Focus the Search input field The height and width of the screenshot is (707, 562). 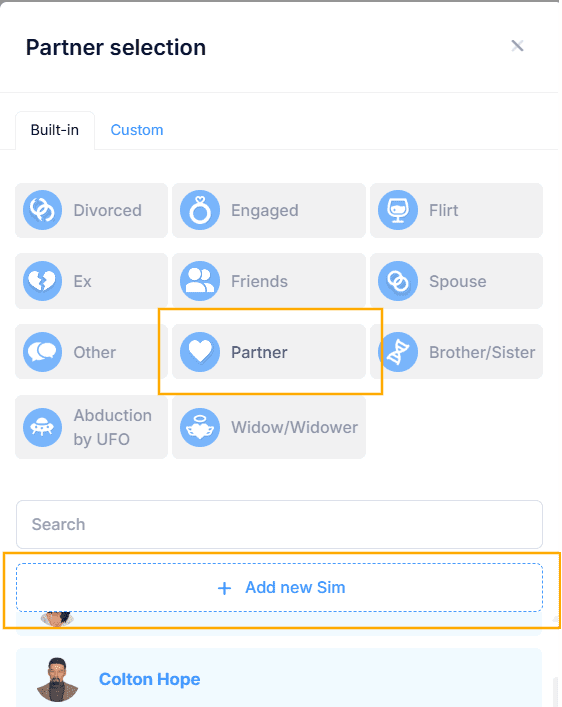pos(279,524)
